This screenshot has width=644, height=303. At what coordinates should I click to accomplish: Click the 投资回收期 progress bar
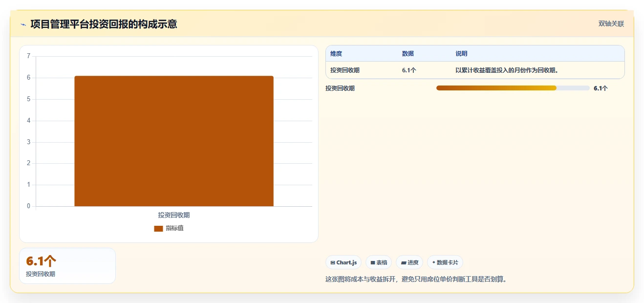[x=513, y=88]
